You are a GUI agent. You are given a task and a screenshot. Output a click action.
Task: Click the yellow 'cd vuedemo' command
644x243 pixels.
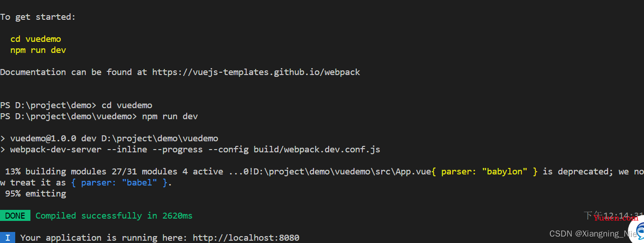(35, 39)
